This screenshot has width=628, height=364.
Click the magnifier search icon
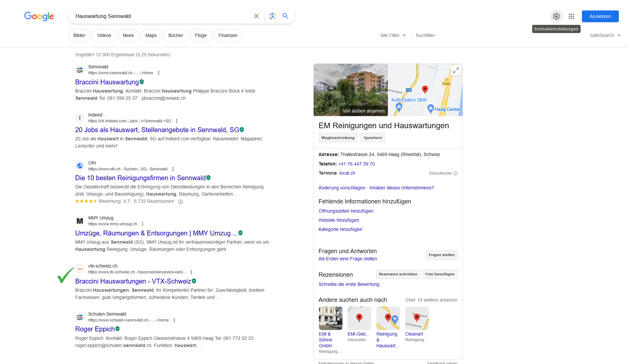286,16
